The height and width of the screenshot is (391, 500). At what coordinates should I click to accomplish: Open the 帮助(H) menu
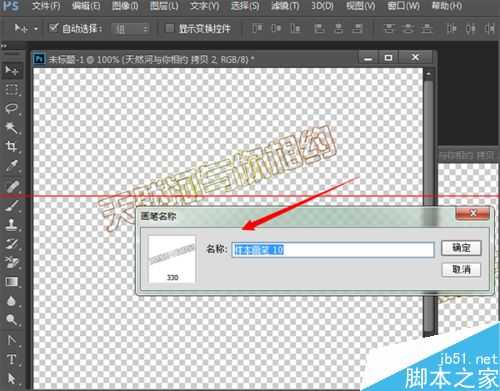pyautogui.click(x=447, y=6)
